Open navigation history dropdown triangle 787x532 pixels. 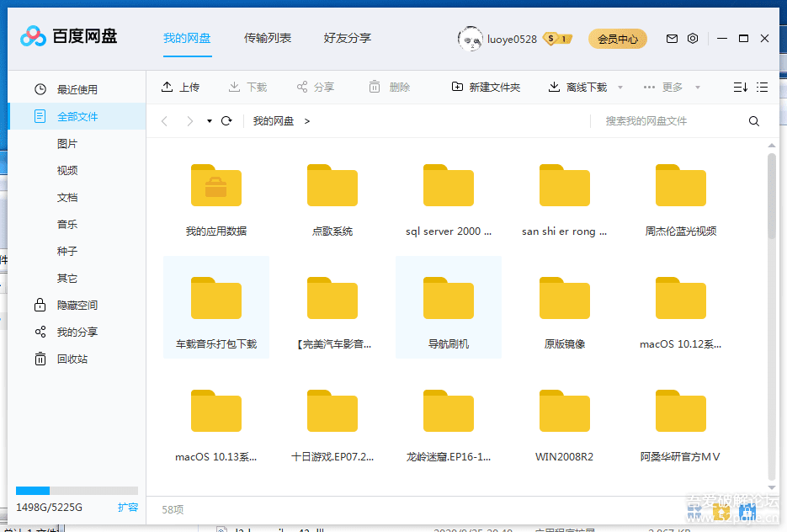click(x=210, y=121)
